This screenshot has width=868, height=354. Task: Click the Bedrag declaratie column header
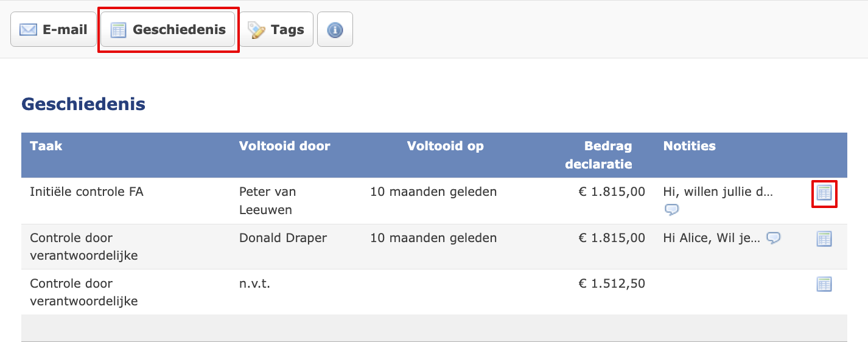(598, 155)
